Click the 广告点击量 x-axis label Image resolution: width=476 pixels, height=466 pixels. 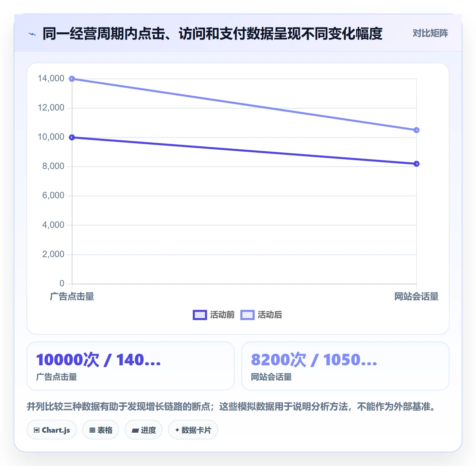click(72, 297)
